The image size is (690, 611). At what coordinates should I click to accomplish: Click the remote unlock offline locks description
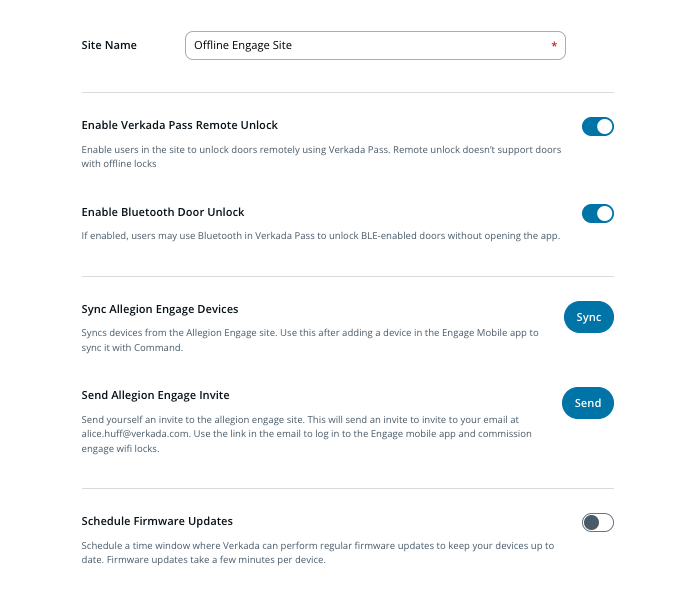[320, 157]
